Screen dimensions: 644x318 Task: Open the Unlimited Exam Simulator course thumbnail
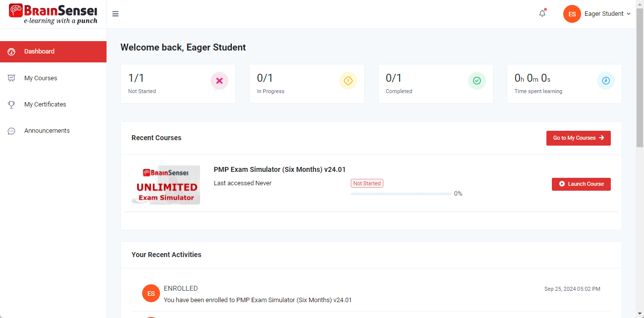tap(166, 185)
